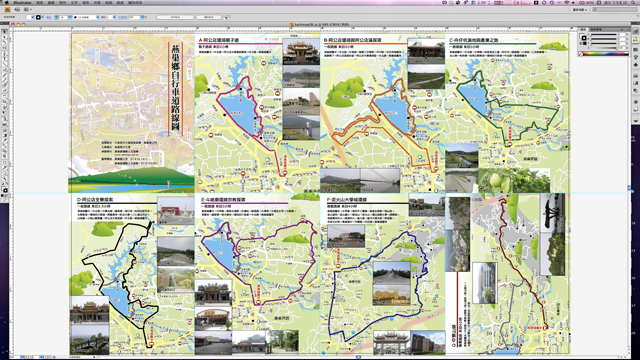
Task: Select the Direct Selection tool
Action: pyautogui.click(x=4, y=37)
